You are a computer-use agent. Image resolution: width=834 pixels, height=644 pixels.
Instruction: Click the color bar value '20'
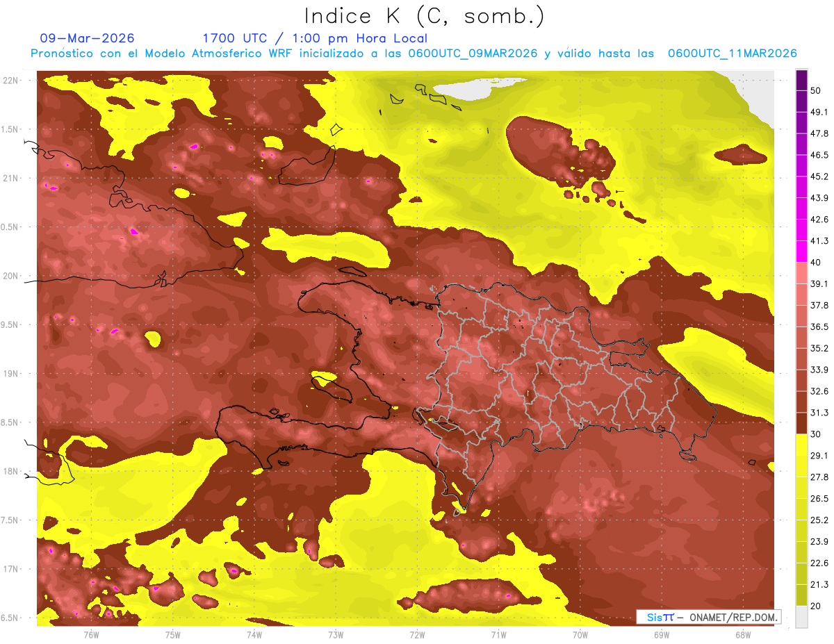pos(817,606)
